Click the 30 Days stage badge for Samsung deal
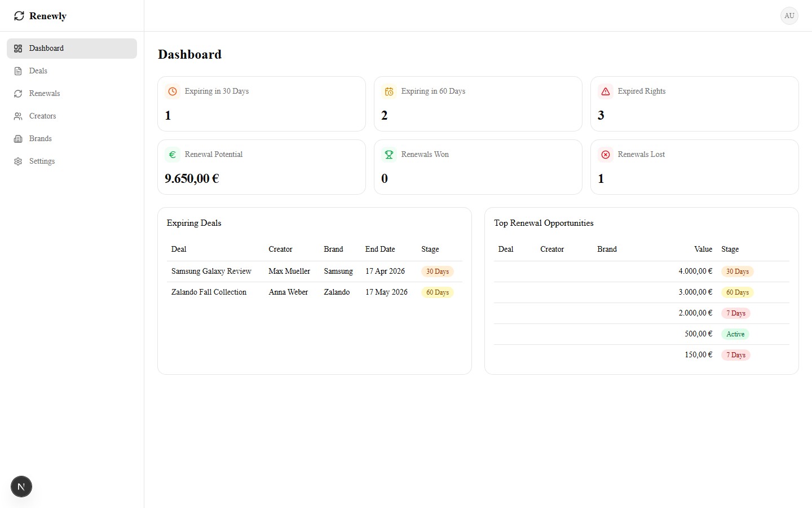Screen dimensions: 812x508 click(x=438, y=271)
